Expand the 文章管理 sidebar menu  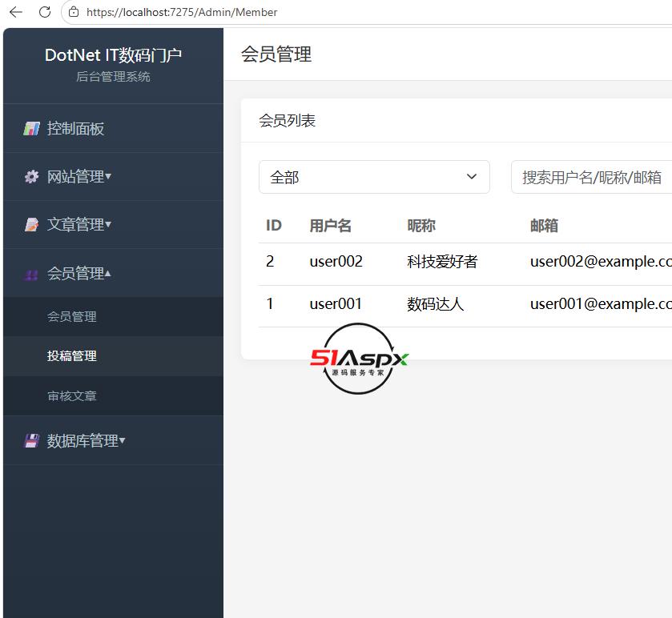[x=113, y=224]
